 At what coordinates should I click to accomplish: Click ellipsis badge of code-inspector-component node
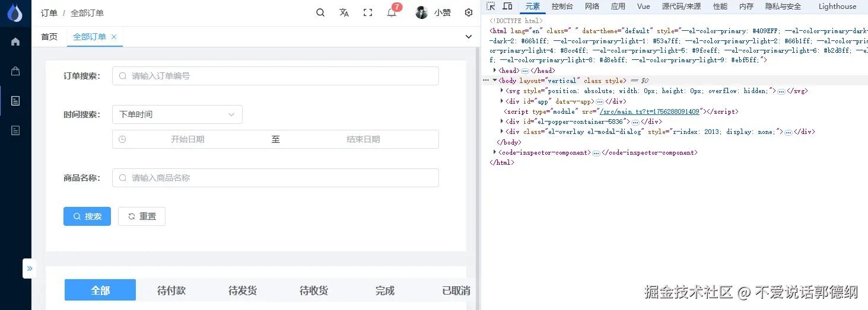(x=596, y=153)
